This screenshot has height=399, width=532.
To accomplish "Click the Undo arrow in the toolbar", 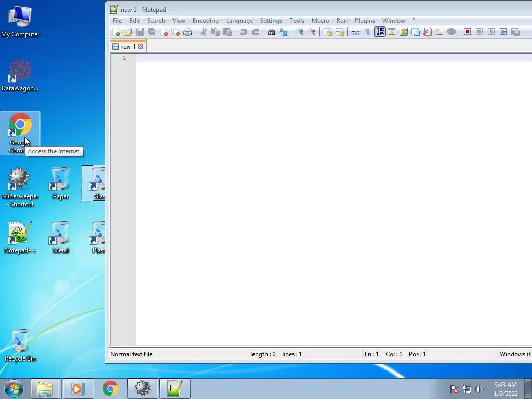I will point(243,32).
